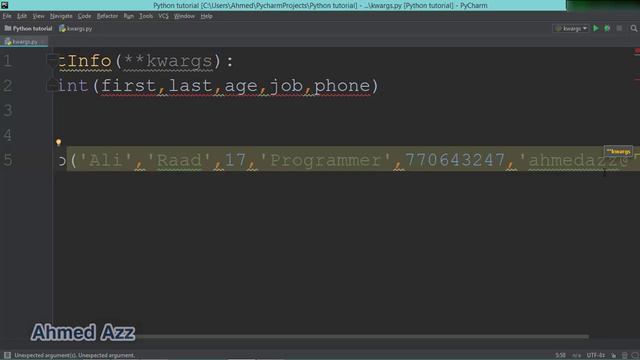The width and height of the screenshot is (640, 360).
Task: Close the kwargs.py editor tab
Action: [43, 42]
